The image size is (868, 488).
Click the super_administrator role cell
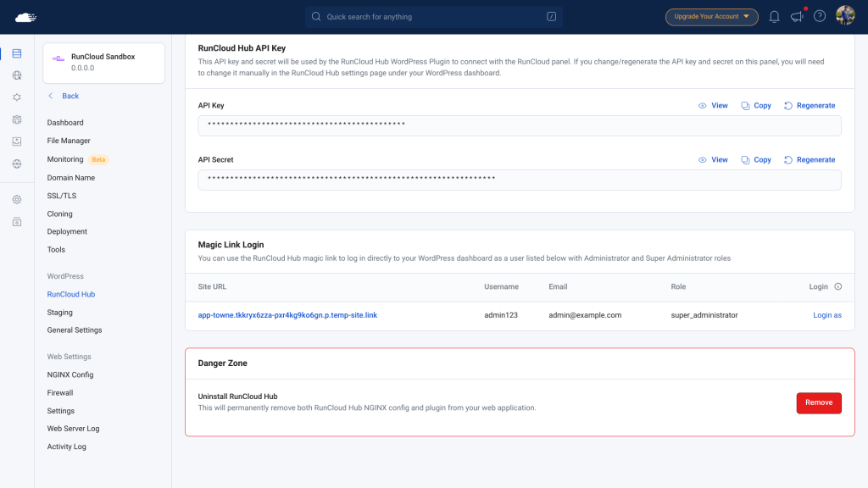(x=704, y=315)
